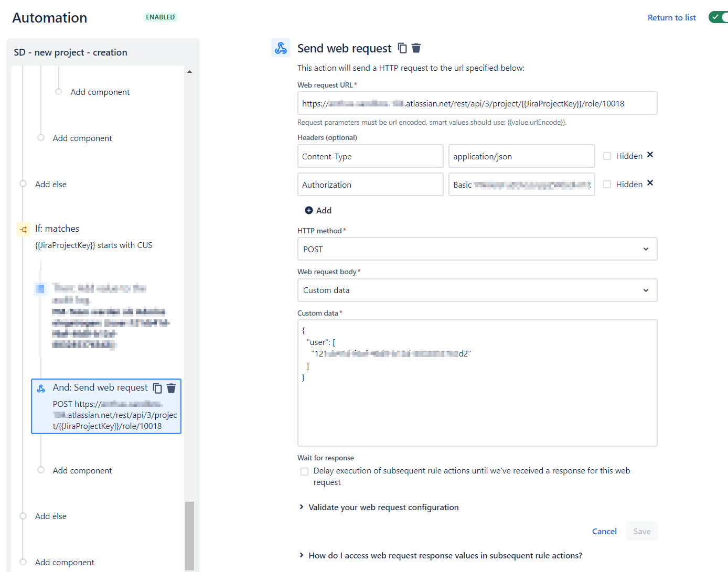
Task: Click the Basic authorization value field
Action: 521,185
